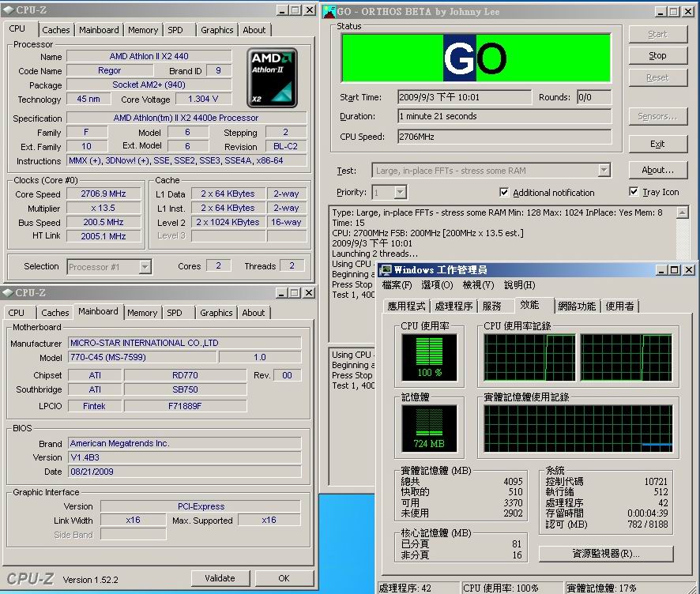700x594 pixels.
Task: Switch to Caches tab in top CPU-Z window
Action: [56, 30]
